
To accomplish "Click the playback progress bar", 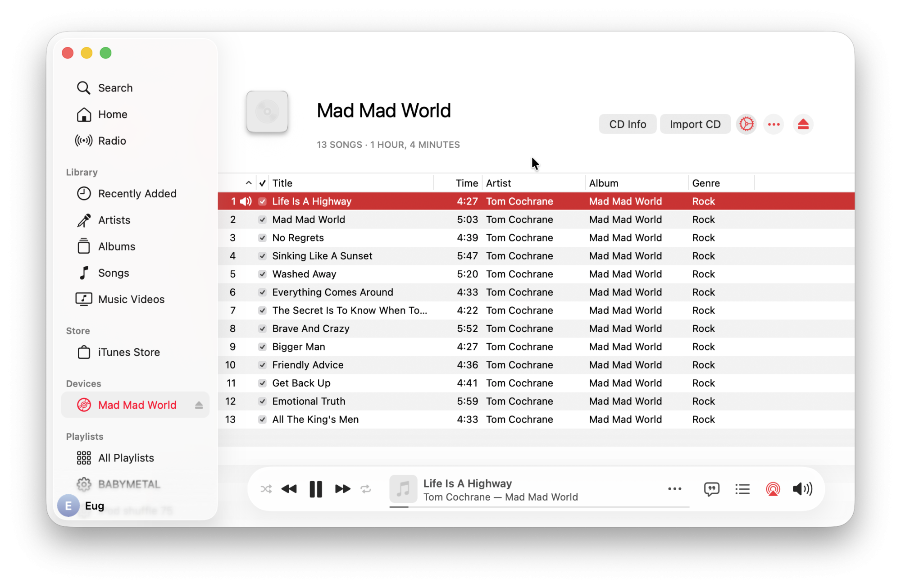I will pyautogui.click(x=539, y=507).
